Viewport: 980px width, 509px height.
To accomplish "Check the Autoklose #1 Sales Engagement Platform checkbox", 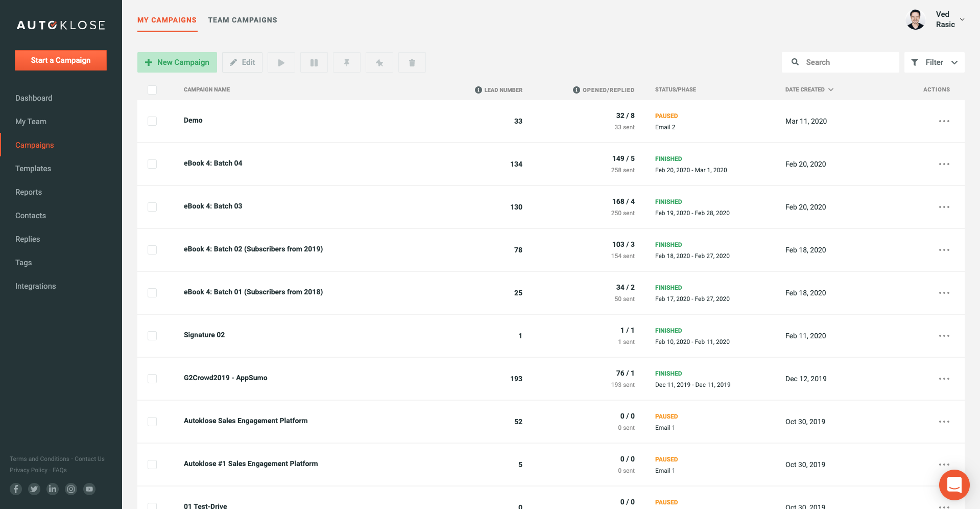I will pyautogui.click(x=152, y=465).
